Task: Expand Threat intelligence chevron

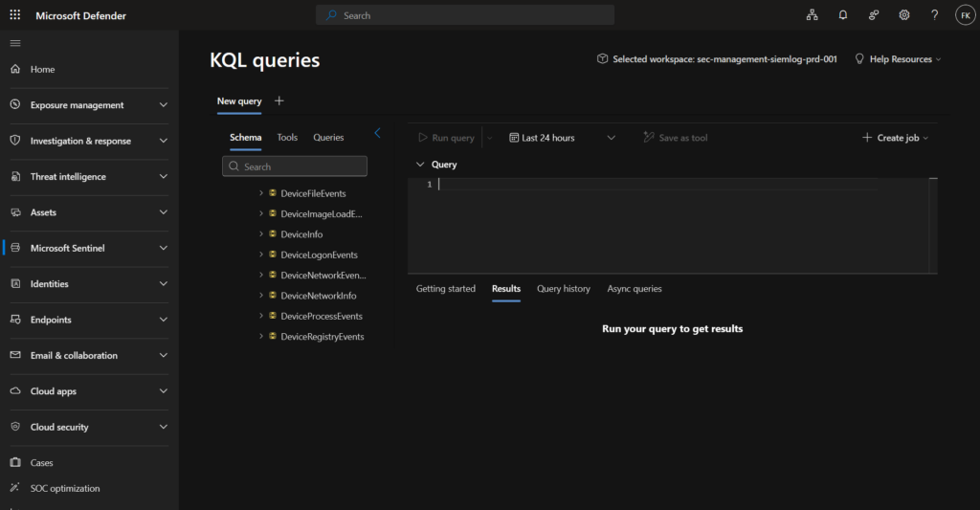Action: tap(163, 176)
